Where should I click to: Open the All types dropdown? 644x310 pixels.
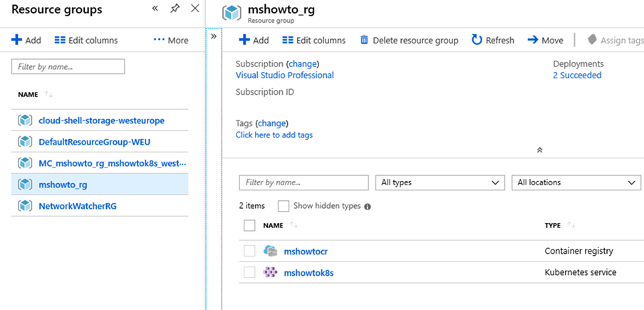[x=440, y=182]
